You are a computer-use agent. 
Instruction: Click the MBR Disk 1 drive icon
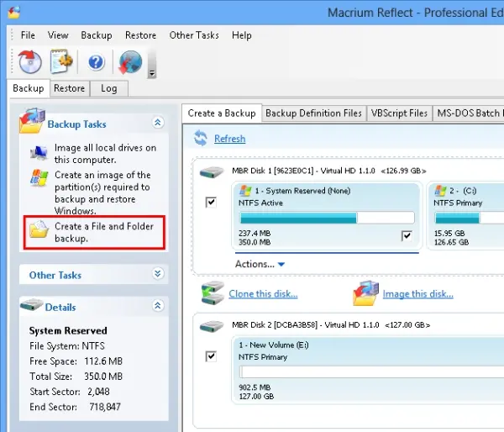212,171
